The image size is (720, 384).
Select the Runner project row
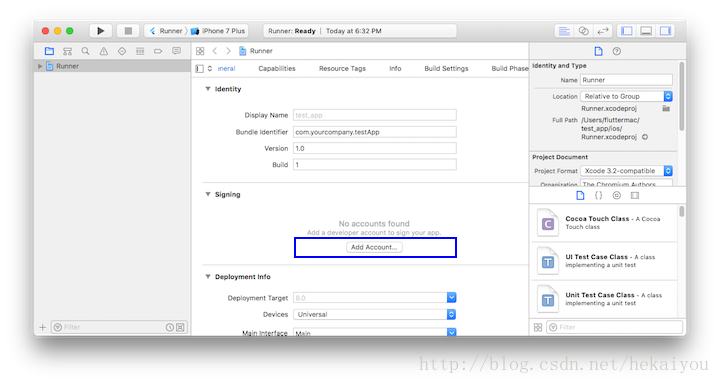112,66
